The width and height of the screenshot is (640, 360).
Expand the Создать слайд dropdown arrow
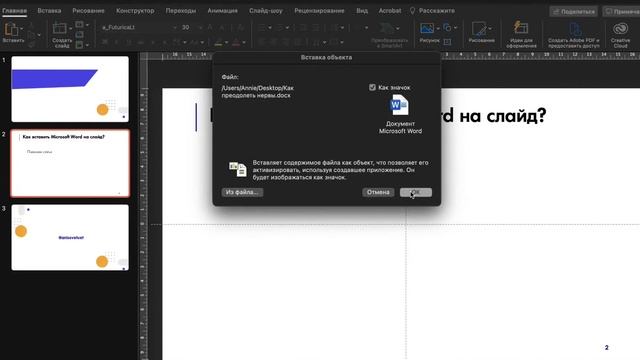tap(70, 29)
